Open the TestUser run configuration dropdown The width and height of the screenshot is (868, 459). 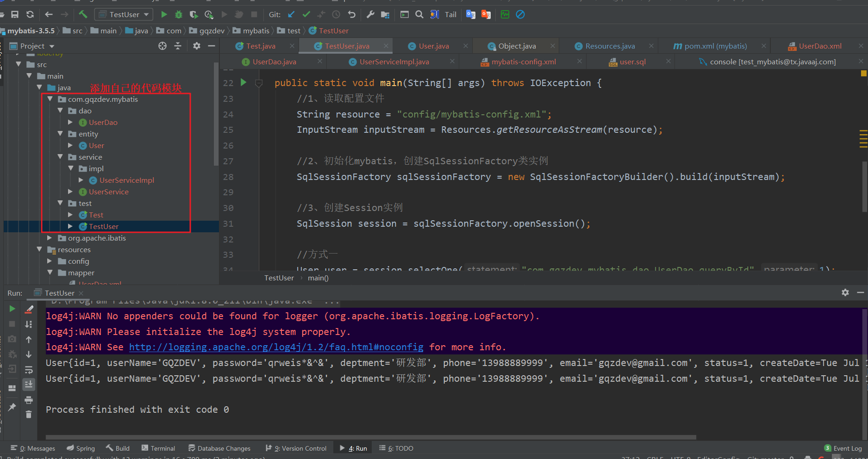click(x=124, y=14)
